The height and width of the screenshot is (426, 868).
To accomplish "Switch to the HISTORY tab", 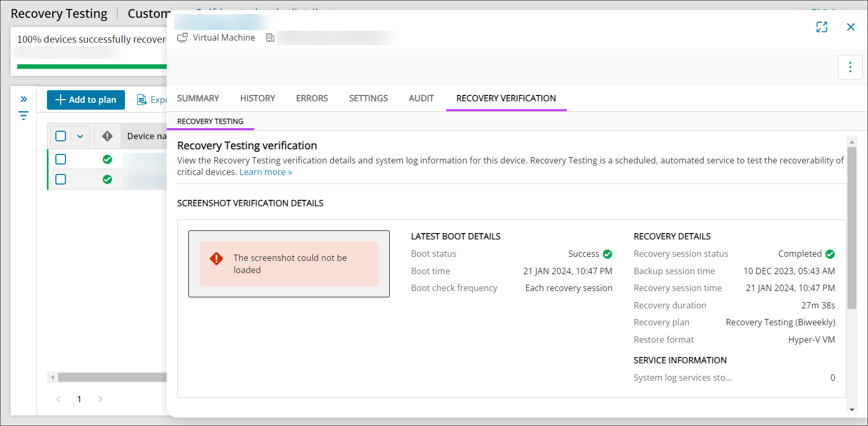I will click(257, 98).
